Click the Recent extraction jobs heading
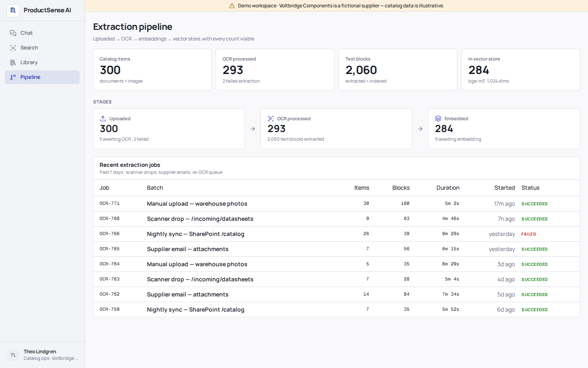Screen dimensions: 588x368 point(130,165)
